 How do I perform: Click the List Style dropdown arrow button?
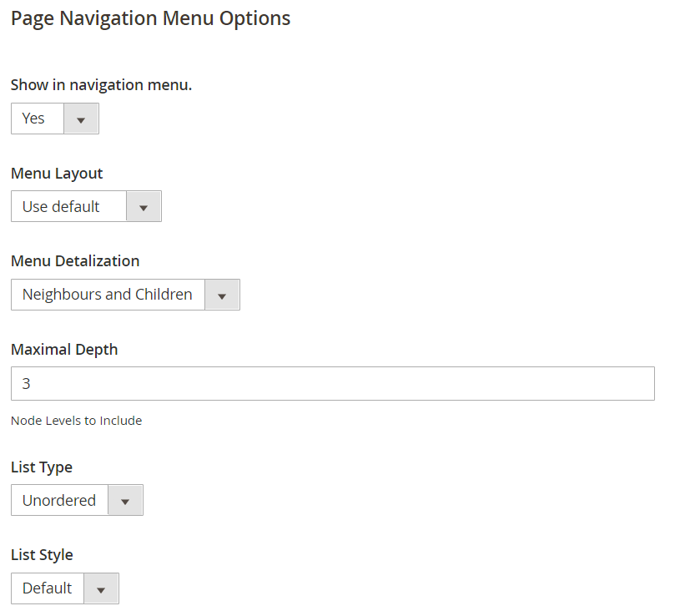click(101, 588)
